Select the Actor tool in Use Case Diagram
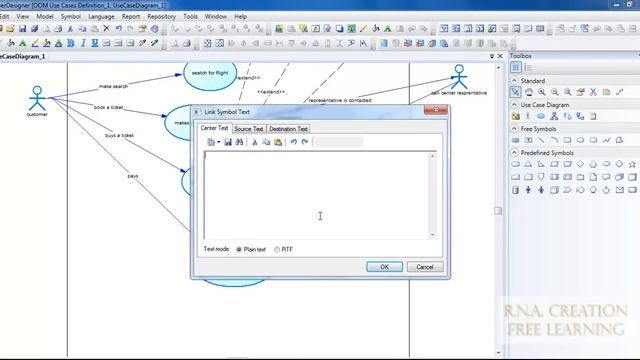The height and width of the screenshot is (360, 640). pos(528,116)
